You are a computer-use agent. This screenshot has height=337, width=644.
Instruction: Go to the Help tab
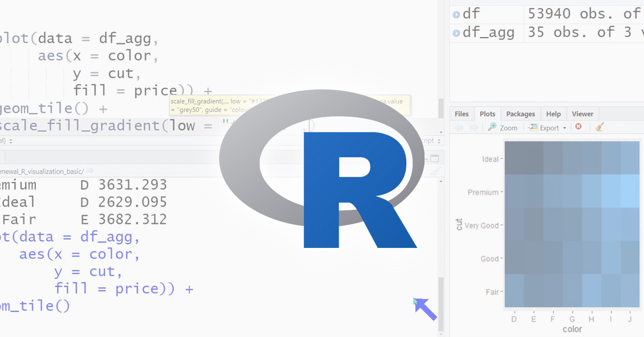(x=553, y=114)
